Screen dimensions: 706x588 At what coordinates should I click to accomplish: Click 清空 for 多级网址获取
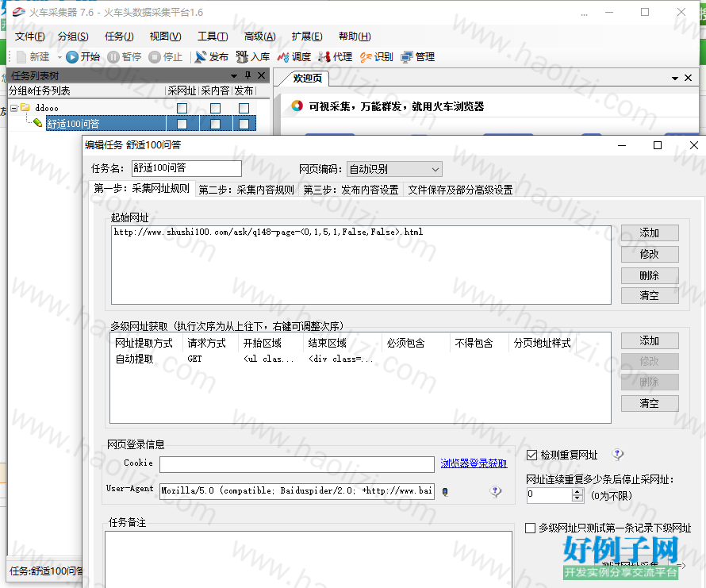pyautogui.click(x=650, y=403)
